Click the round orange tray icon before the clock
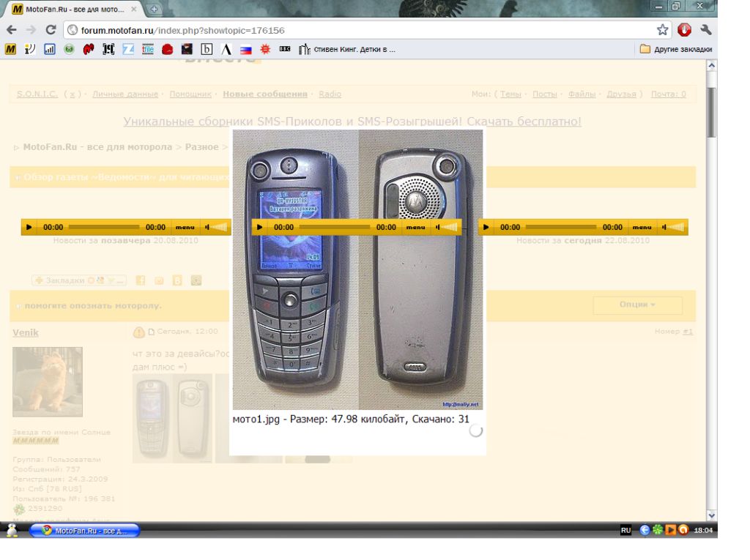 [x=683, y=530]
